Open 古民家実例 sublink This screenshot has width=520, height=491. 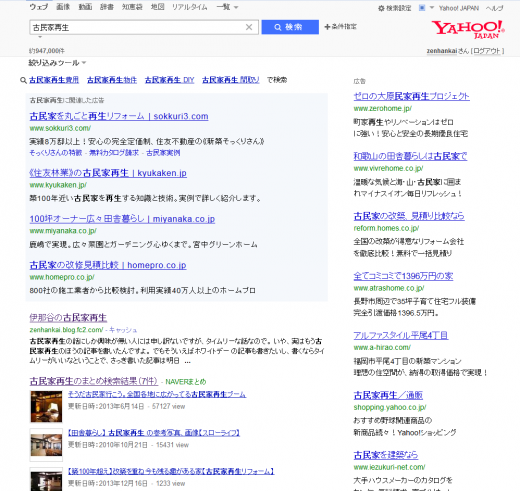tap(163, 153)
